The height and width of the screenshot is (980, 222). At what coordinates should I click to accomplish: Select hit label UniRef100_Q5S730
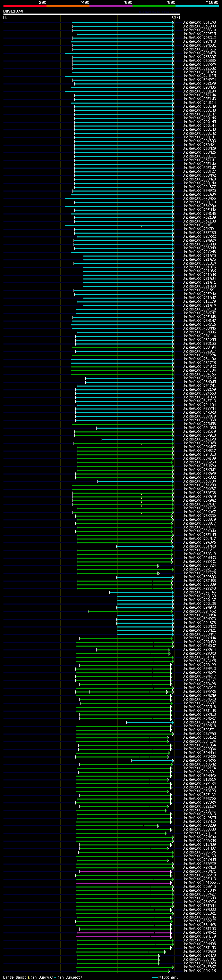(x=199, y=481)
